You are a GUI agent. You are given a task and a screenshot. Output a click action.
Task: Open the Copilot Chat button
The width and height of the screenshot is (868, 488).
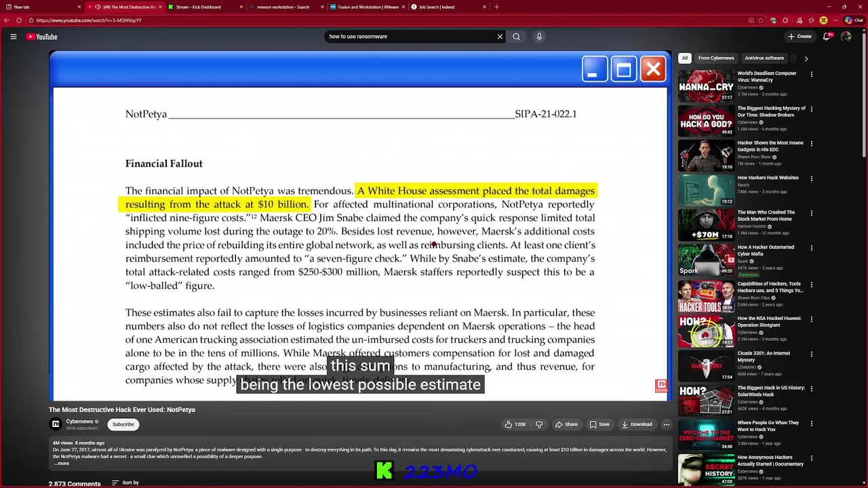tap(853, 20)
